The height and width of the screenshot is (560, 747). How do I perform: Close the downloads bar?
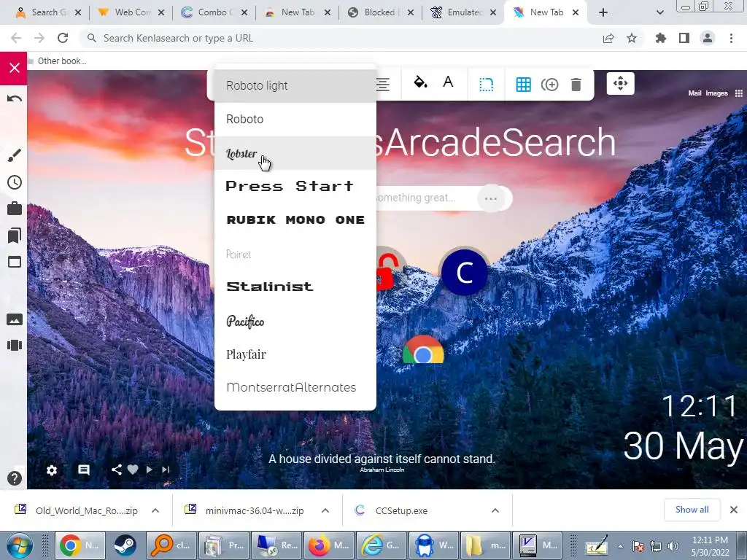(734, 510)
